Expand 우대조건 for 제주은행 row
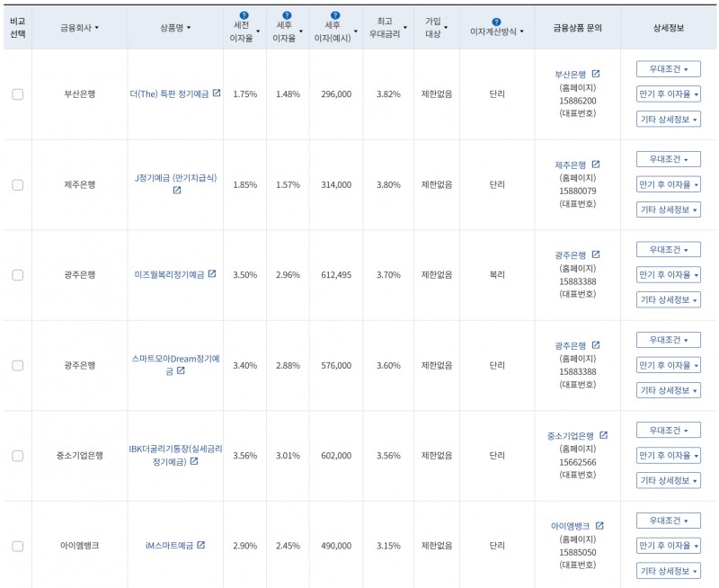The width and height of the screenshot is (719, 588). point(668,159)
